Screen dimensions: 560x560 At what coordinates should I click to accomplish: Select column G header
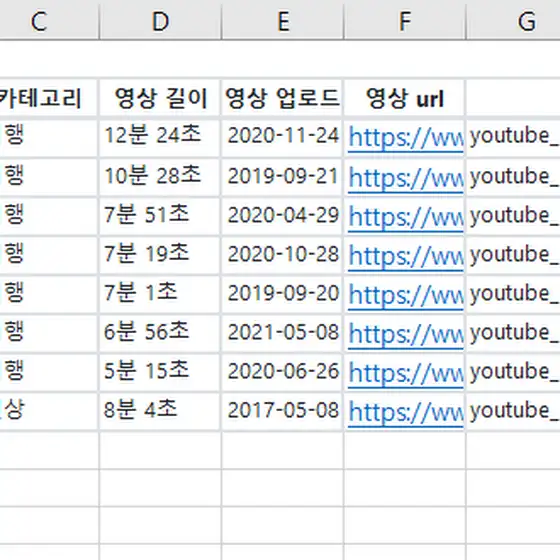click(x=513, y=21)
